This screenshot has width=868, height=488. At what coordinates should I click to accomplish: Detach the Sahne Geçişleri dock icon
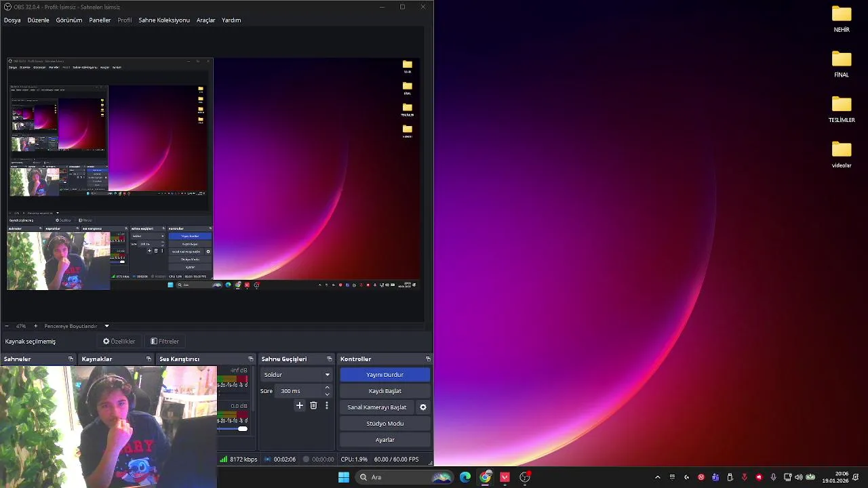pyautogui.click(x=330, y=359)
